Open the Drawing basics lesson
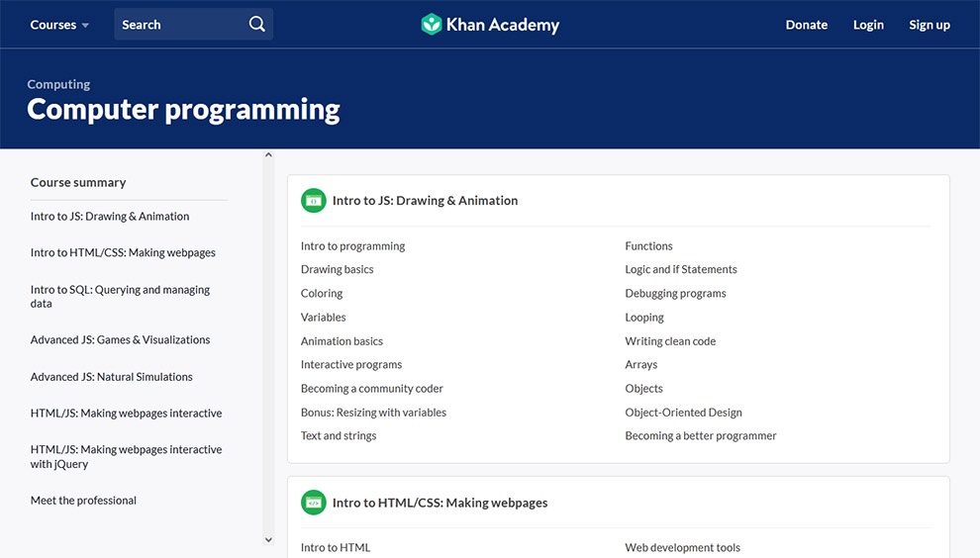 (337, 269)
